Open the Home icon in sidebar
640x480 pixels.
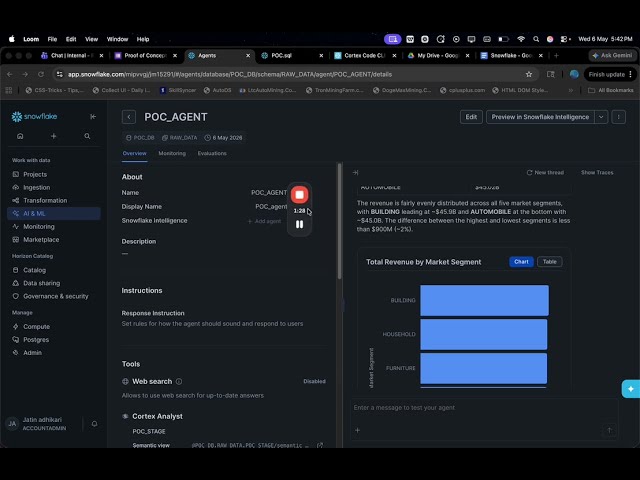click(x=20, y=136)
